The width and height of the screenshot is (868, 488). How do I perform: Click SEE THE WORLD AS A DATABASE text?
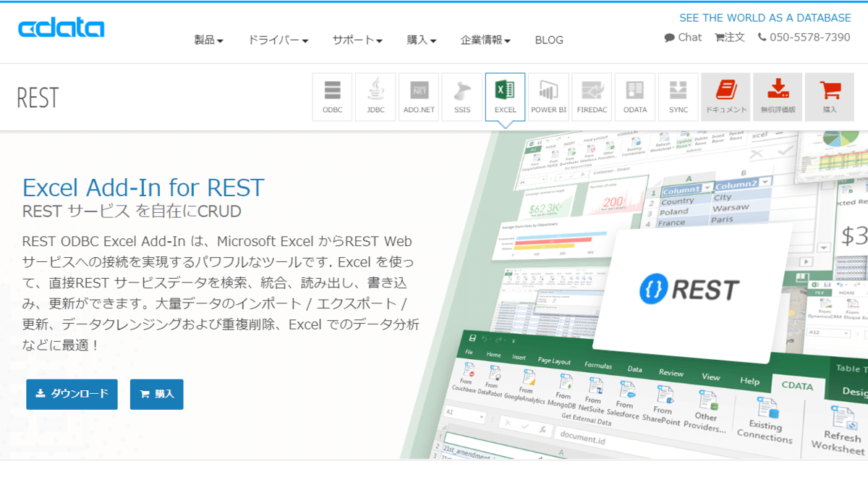click(x=765, y=17)
